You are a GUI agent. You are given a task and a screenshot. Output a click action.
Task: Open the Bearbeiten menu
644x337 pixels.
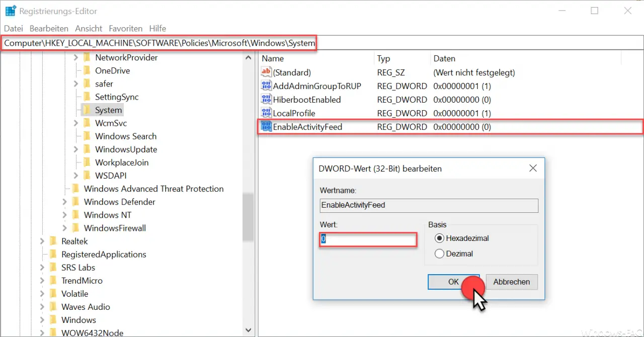coord(49,29)
